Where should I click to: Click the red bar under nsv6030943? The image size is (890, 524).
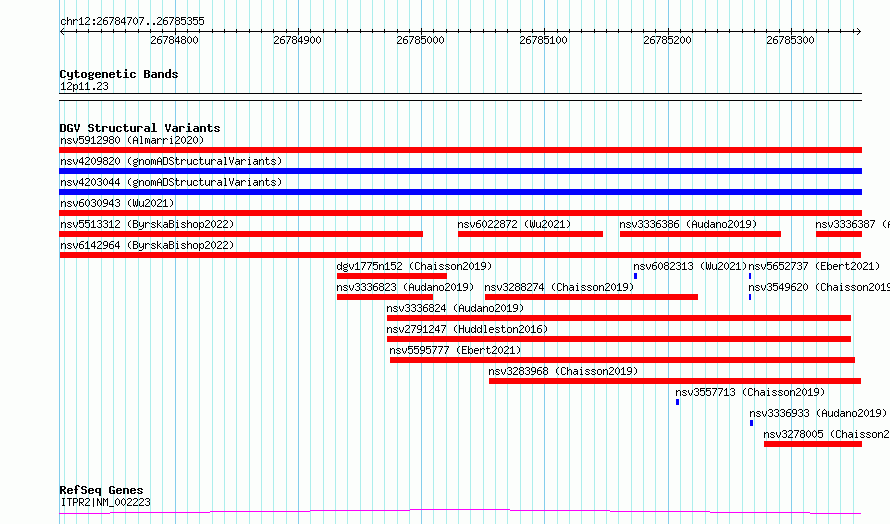[x=460, y=213]
